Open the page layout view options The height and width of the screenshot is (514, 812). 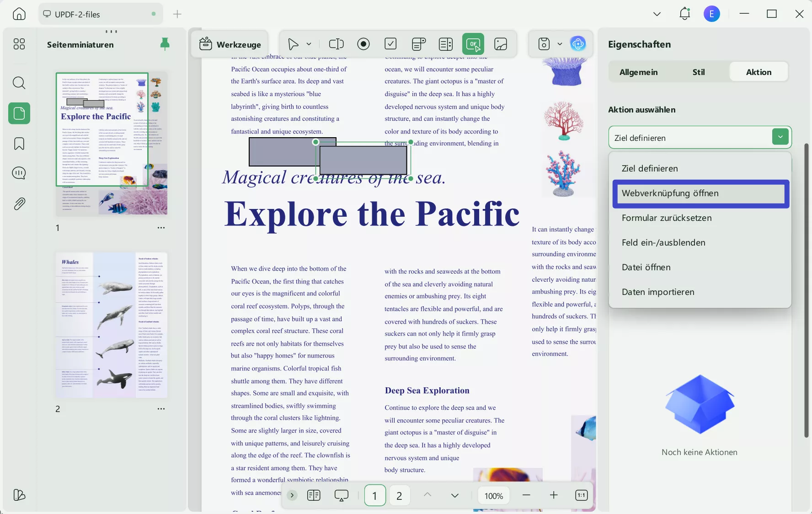[x=314, y=495]
